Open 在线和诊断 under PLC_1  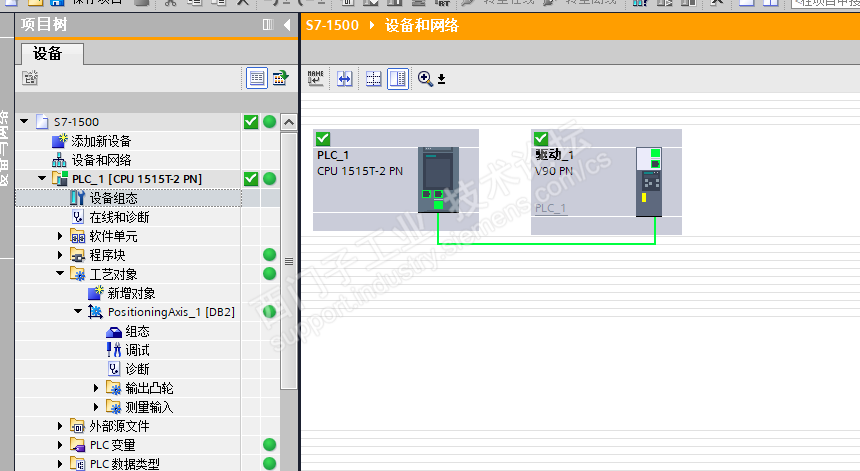(x=120, y=217)
